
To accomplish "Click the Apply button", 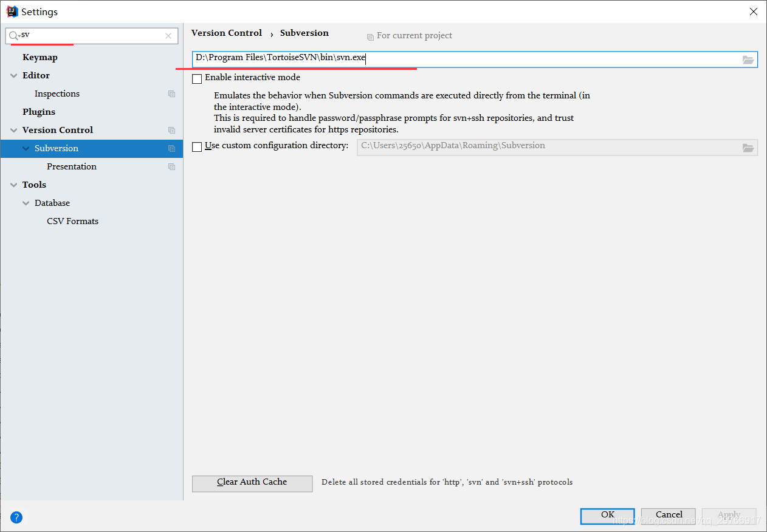I will [729, 516].
